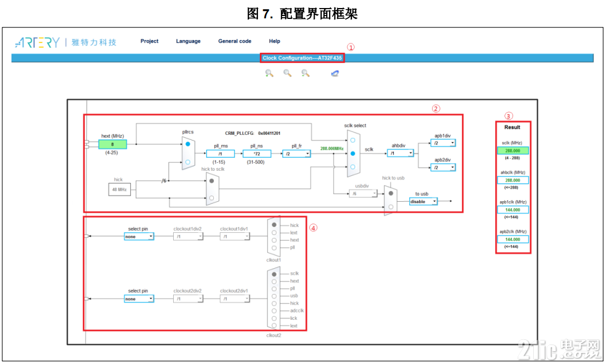Viewport: 606px width, 364px height.
Task: Select clkout2 lext radio
Action: pos(274,326)
